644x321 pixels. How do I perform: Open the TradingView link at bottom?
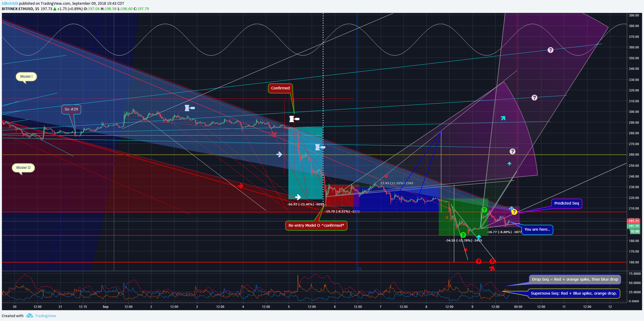(45, 316)
